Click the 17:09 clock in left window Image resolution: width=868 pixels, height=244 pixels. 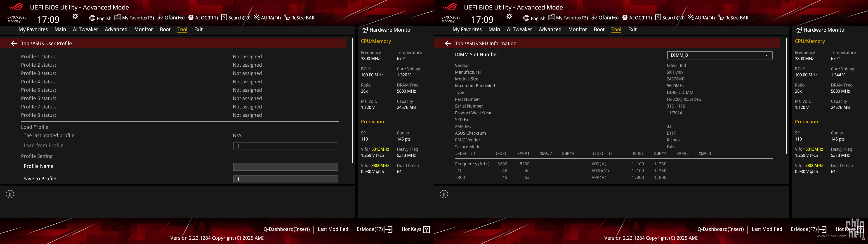[48, 20]
